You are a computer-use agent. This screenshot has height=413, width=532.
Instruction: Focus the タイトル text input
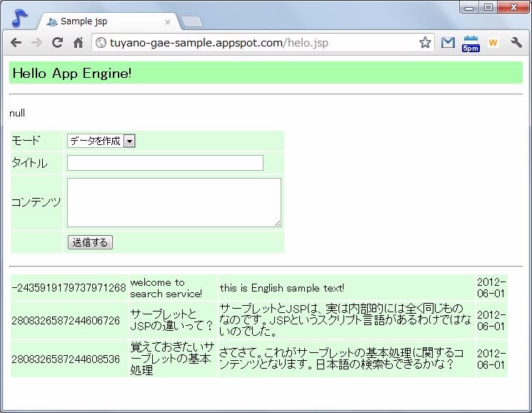tap(165, 163)
